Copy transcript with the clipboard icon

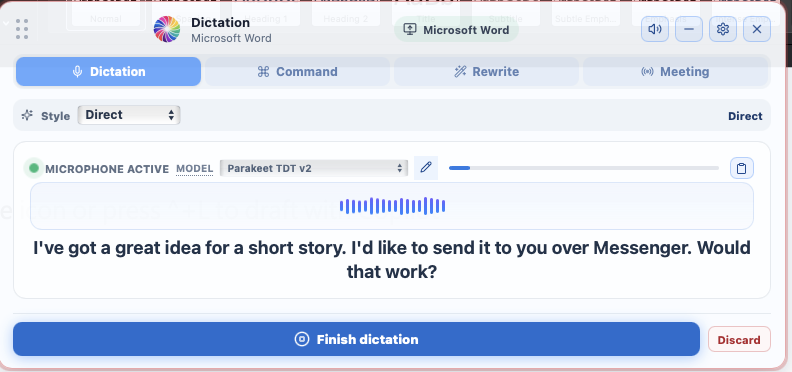[x=741, y=168]
